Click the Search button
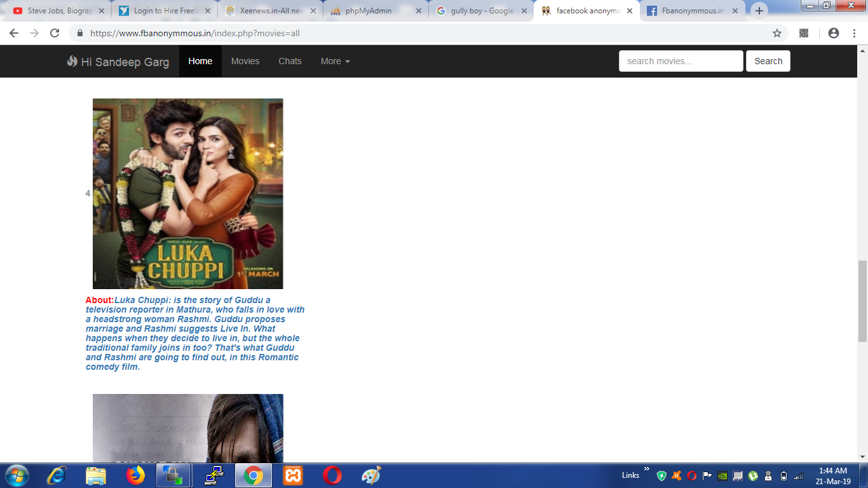 click(x=768, y=61)
